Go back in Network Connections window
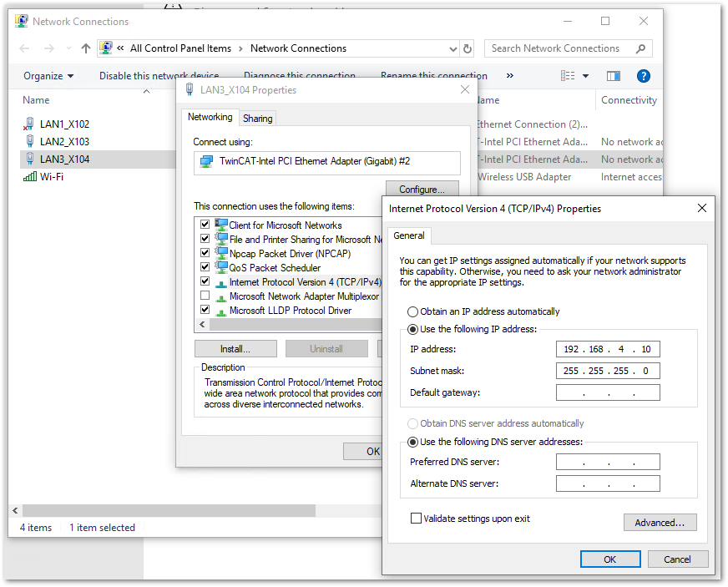This screenshot has height=587, width=728. point(24,48)
